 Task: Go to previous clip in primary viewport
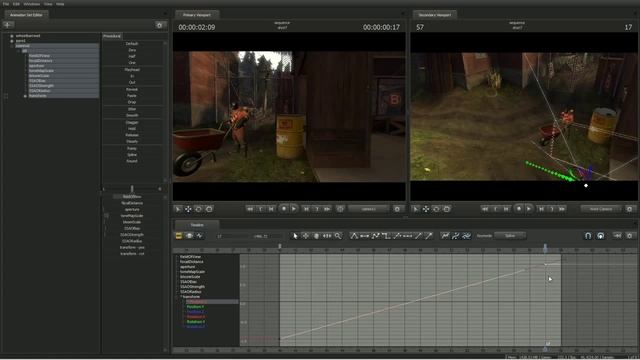(261, 209)
